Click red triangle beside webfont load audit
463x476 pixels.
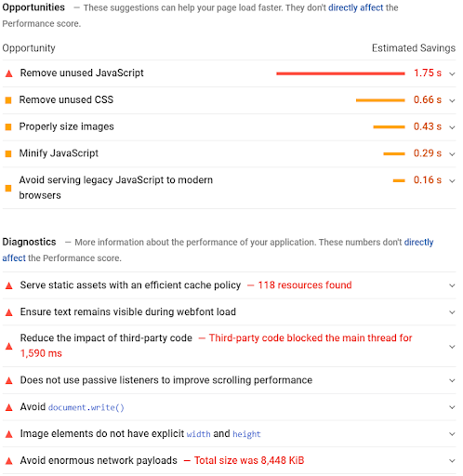pyautogui.click(x=9, y=312)
